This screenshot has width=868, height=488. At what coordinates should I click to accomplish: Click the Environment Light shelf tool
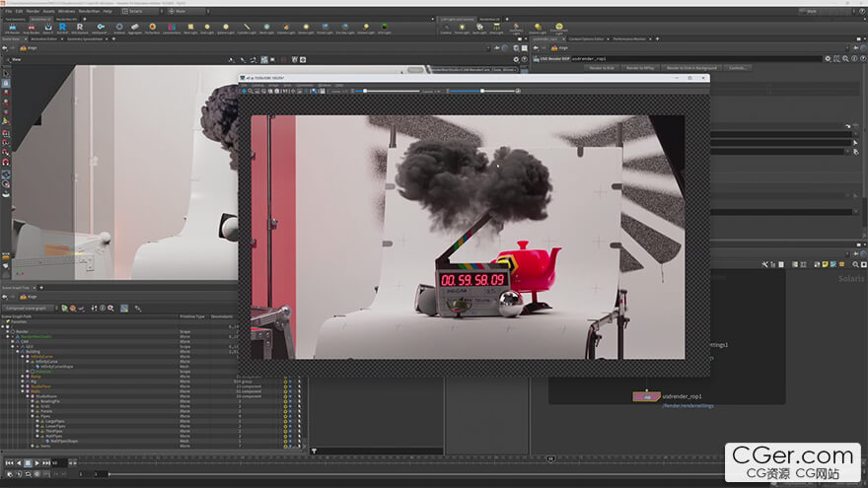tap(559, 29)
